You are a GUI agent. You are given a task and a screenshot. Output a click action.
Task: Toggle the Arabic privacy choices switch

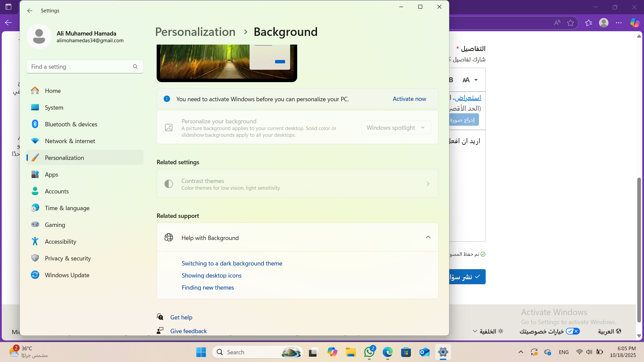[x=573, y=331]
